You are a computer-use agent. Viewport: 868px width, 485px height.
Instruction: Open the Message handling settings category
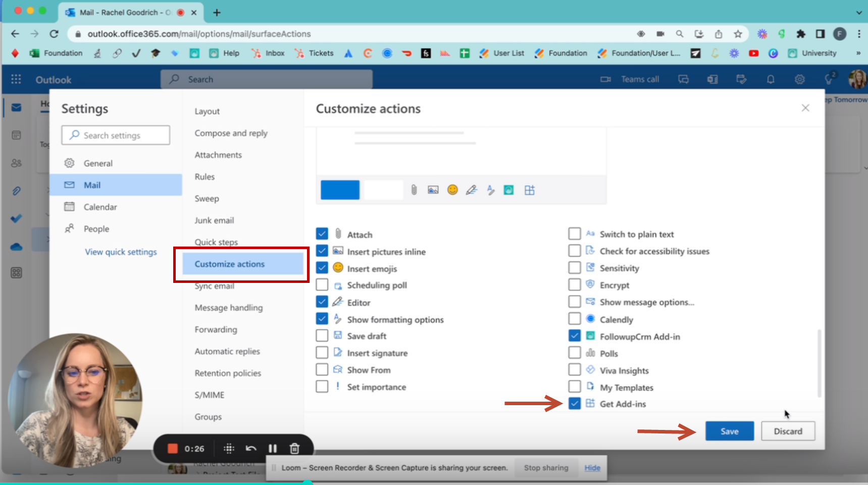(228, 307)
